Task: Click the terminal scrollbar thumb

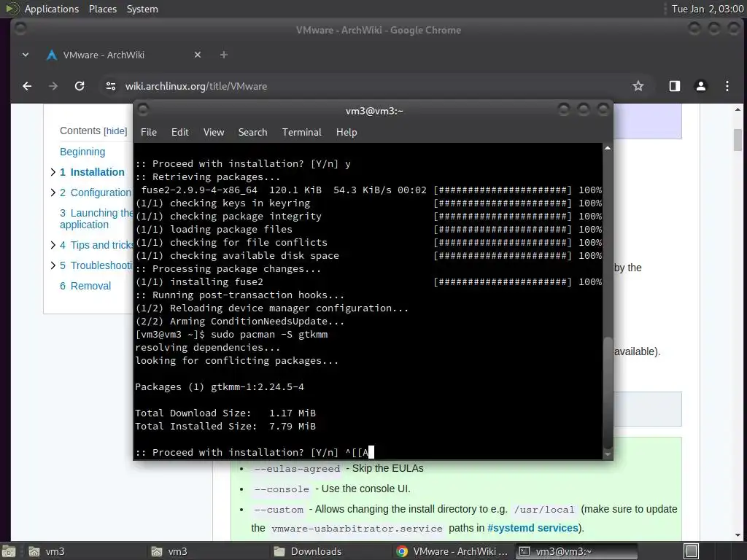Action: tap(608, 392)
